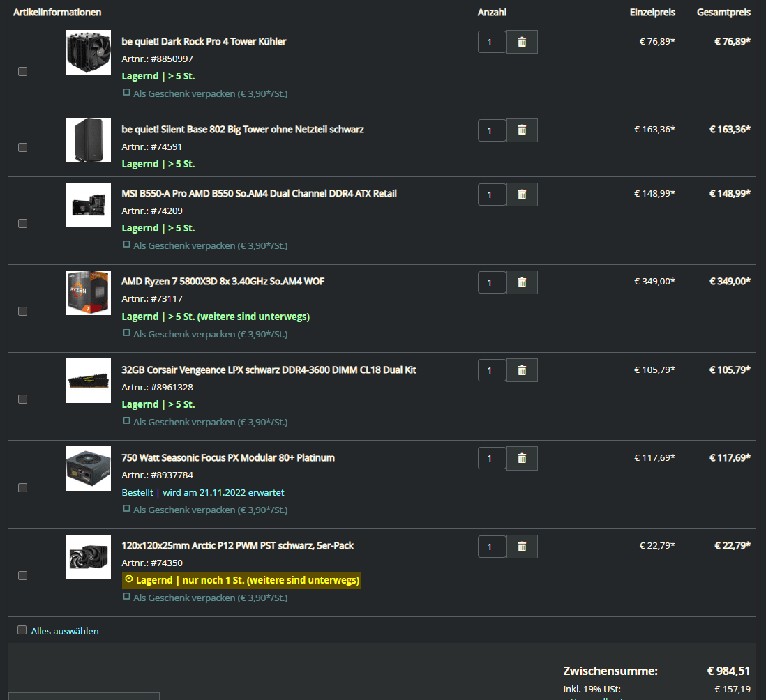Edit quantity field for MSI B550-A Pro
The width and height of the screenshot is (766, 700).
pos(492,195)
